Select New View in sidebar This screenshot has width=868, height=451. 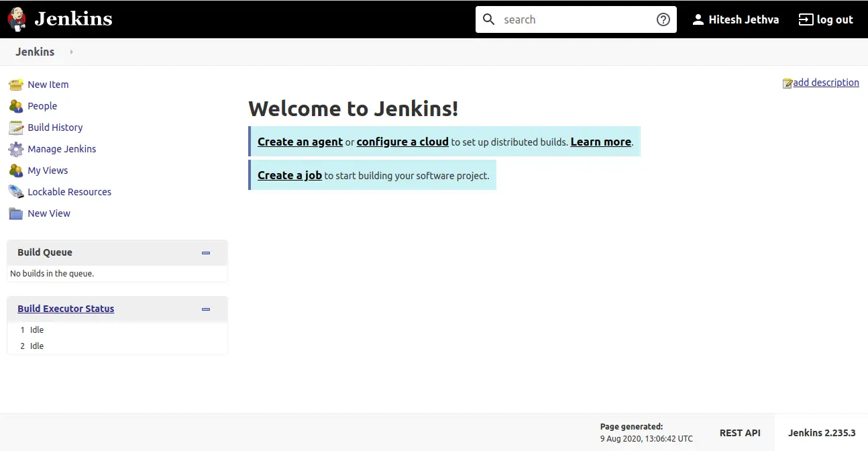(x=49, y=213)
